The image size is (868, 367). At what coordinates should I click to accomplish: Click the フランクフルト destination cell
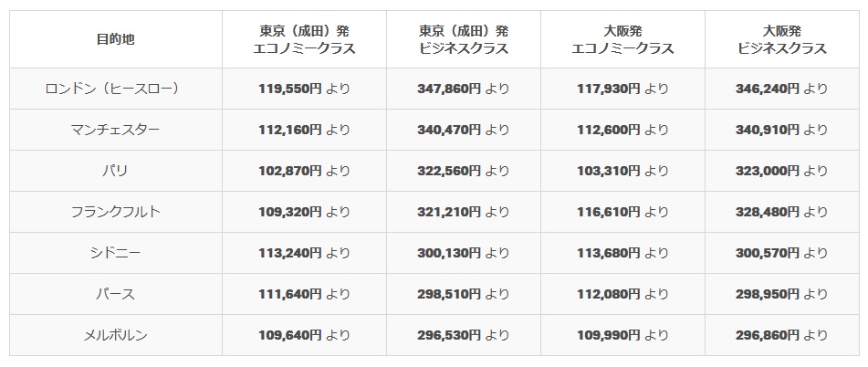[x=116, y=212]
